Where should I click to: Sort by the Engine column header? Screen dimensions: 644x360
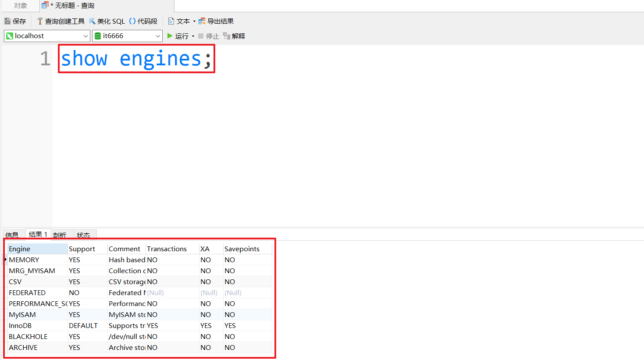coord(38,249)
